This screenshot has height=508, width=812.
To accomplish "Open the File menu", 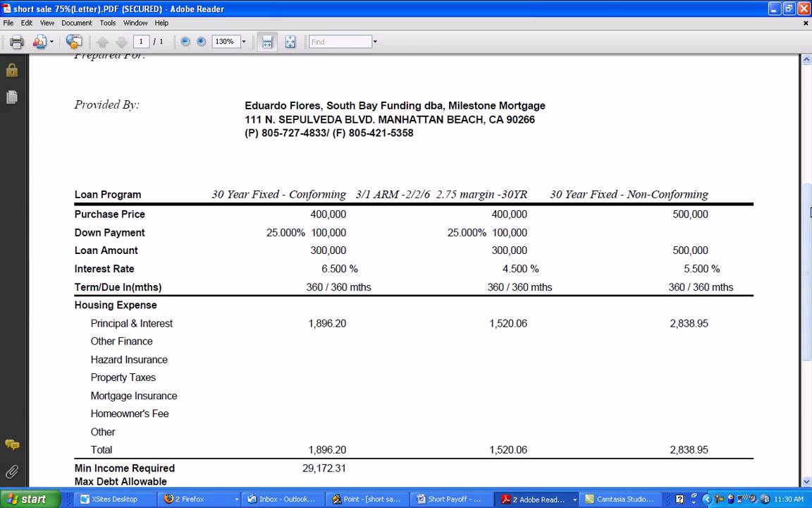I will [x=8, y=23].
